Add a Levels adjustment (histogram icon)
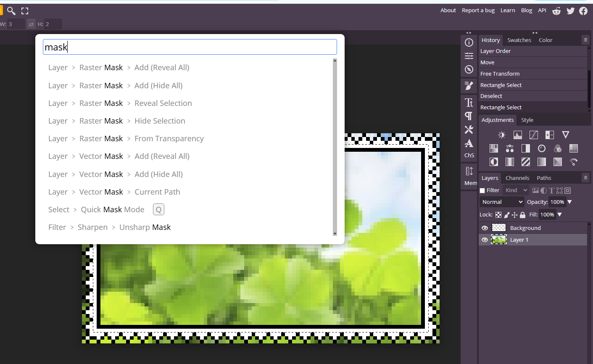The height and width of the screenshot is (364, 593). tap(518, 135)
